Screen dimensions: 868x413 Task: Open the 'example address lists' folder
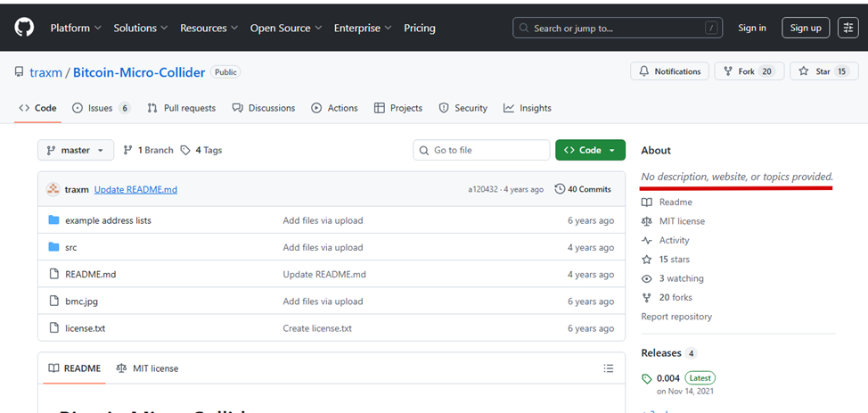108,220
